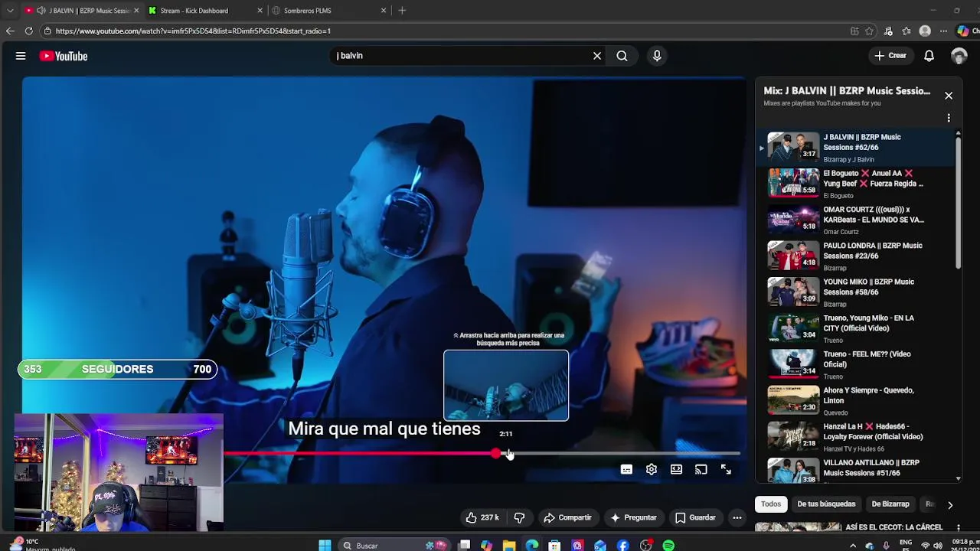Select the Todos filter chip

tap(771, 504)
